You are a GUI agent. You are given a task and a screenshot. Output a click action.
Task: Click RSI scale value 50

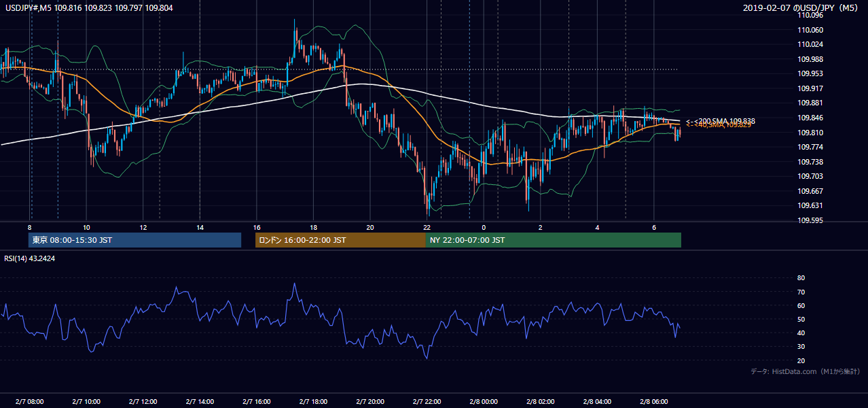[801, 319]
